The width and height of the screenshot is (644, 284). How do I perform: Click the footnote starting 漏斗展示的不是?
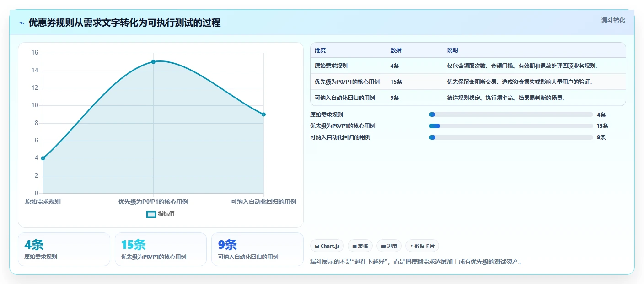416,262
